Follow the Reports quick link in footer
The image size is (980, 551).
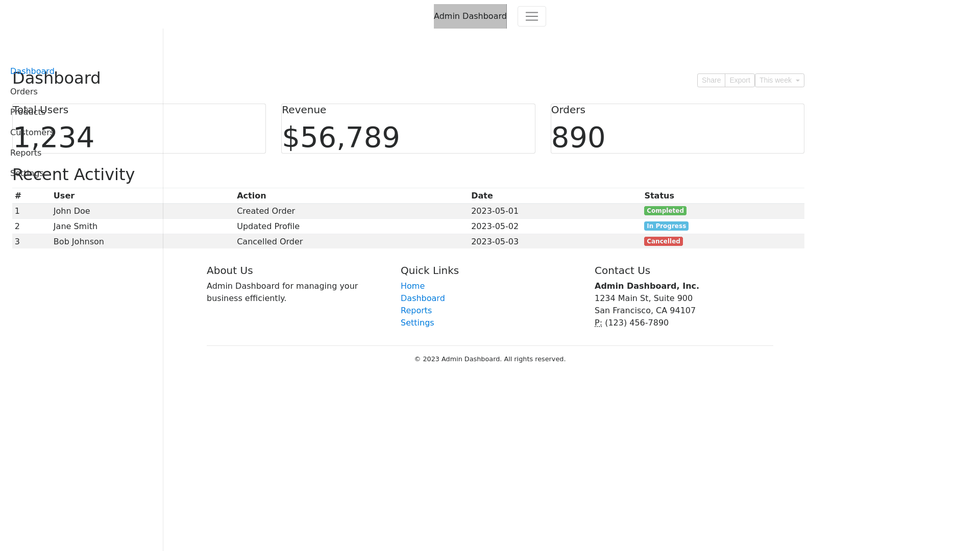pyautogui.click(x=416, y=311)
